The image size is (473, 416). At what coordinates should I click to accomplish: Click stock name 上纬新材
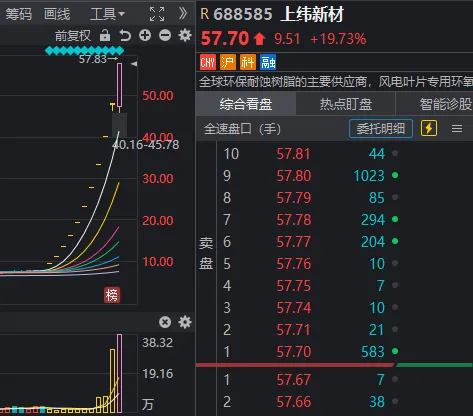312,14
